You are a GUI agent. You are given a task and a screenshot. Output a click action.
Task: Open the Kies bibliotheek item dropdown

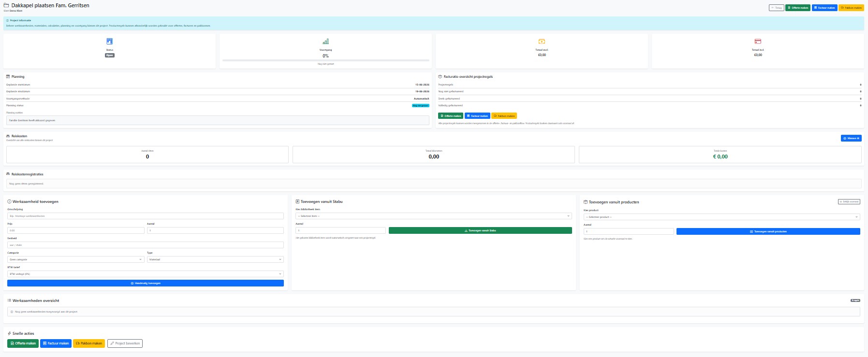(x=434, y=216)
